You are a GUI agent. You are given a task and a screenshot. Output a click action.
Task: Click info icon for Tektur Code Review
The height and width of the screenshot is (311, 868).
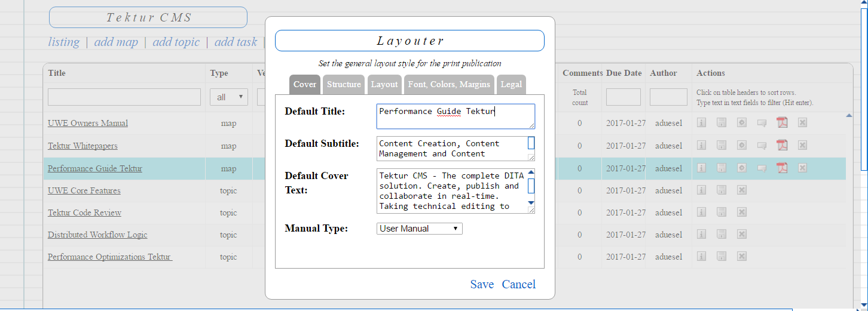702,213
